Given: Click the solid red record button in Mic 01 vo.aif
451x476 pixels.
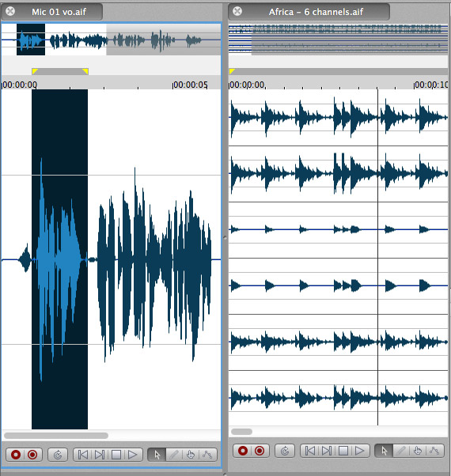Looking at the screenshot, I should click(x=16, y=455).
